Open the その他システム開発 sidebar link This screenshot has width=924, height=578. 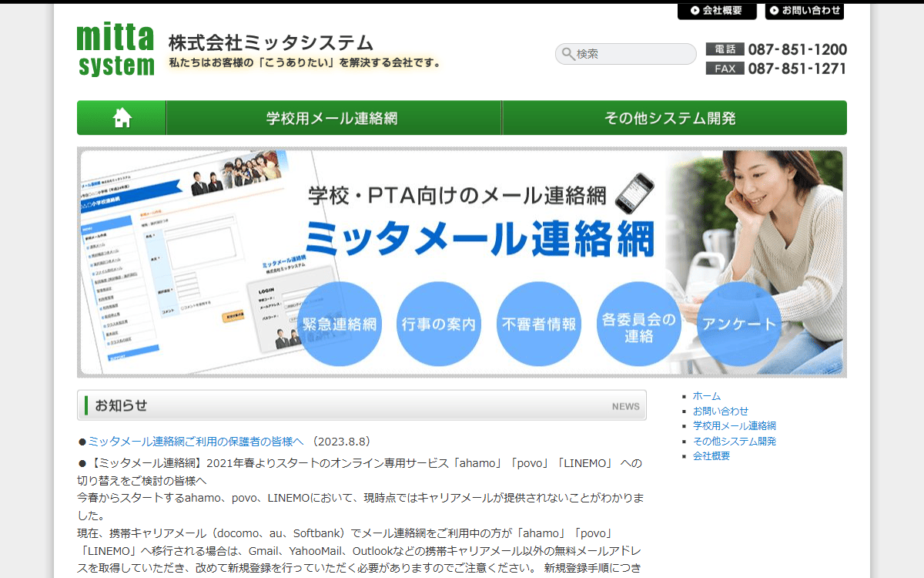click(735, 441)
